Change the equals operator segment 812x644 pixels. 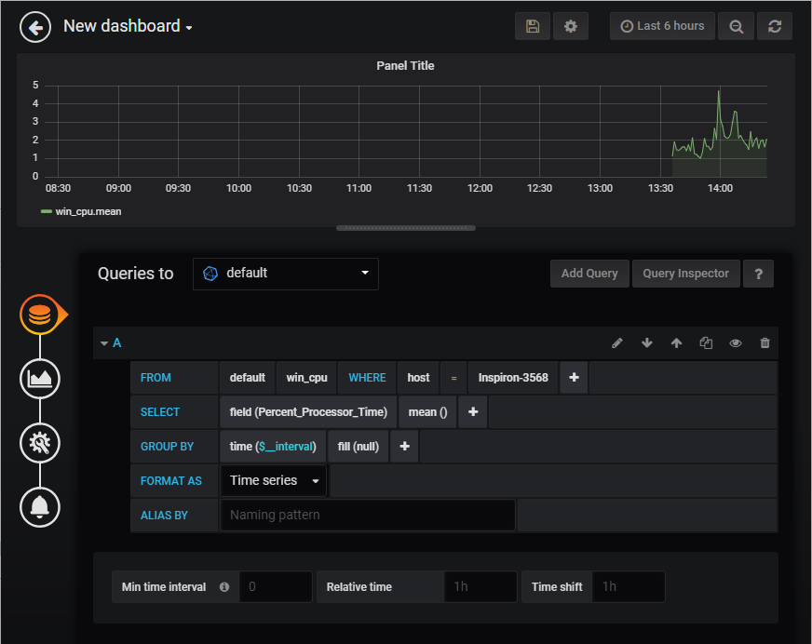(x=453, y=378)
